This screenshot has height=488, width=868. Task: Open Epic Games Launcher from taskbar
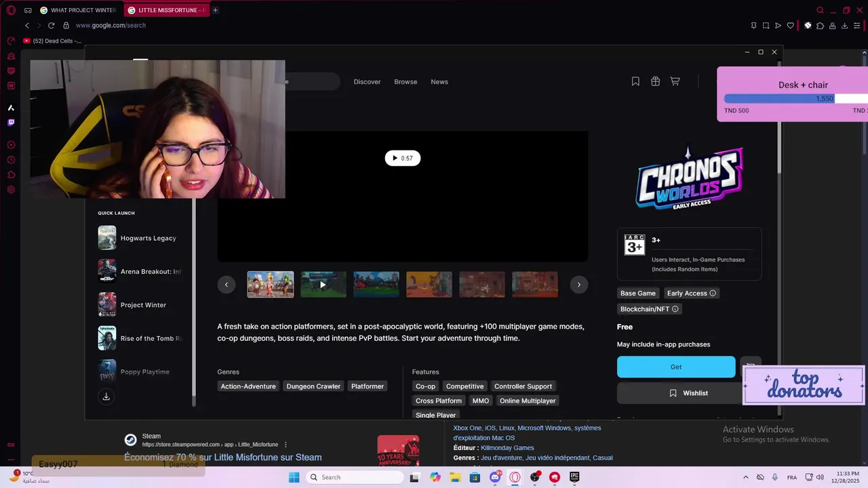tap(574, 477)
